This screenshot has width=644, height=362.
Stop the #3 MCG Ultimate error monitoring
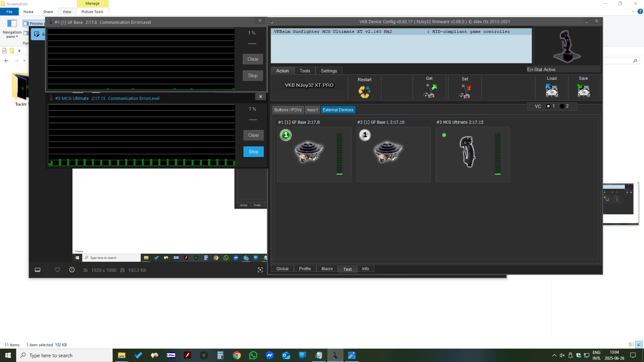254,152
